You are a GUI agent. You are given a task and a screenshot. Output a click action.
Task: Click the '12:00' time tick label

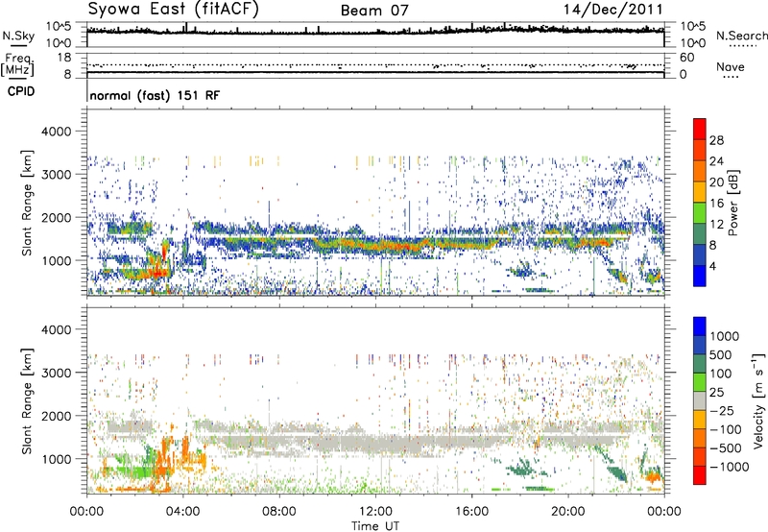pyautogui.click(x=375, y=512)
